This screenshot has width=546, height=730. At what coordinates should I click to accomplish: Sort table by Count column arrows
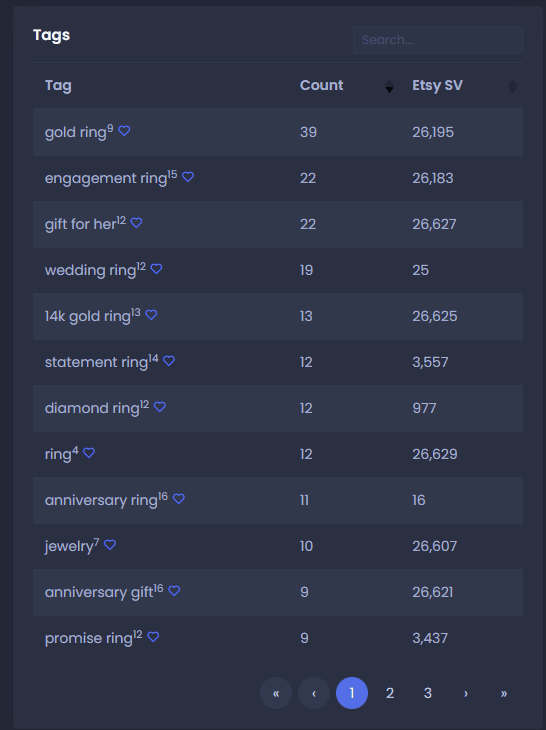390,86
